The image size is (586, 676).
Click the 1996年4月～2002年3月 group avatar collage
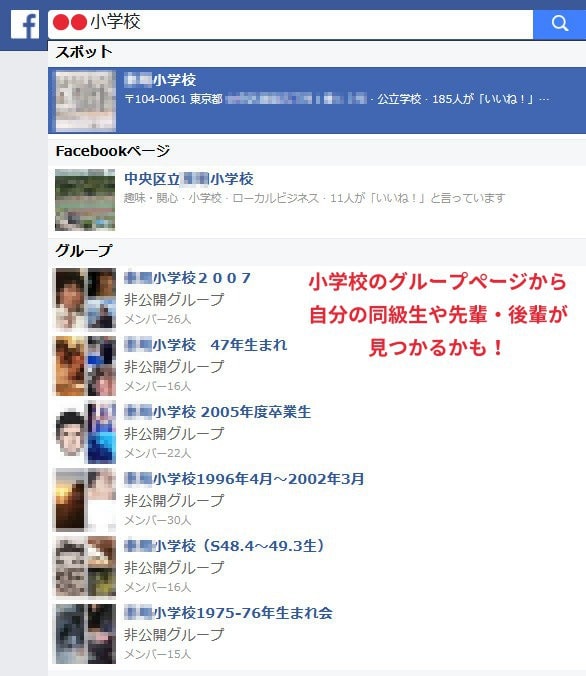point(85,500)
